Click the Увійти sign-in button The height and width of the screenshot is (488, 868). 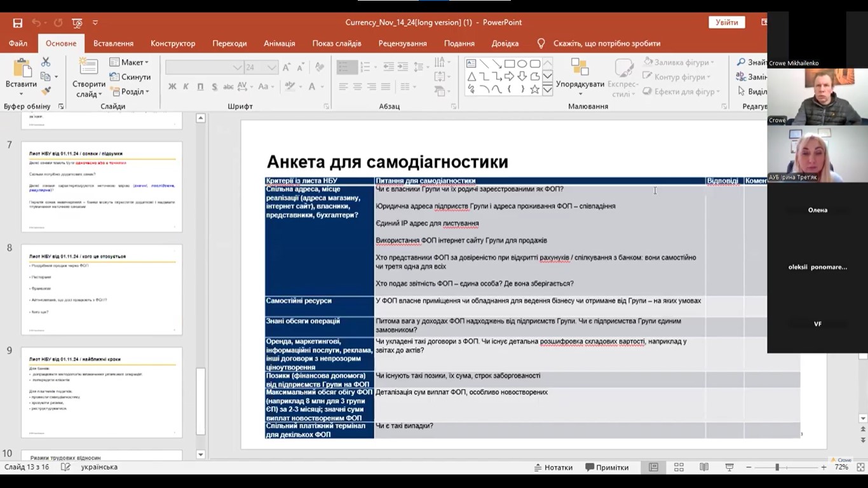click(x=727, y=22)
